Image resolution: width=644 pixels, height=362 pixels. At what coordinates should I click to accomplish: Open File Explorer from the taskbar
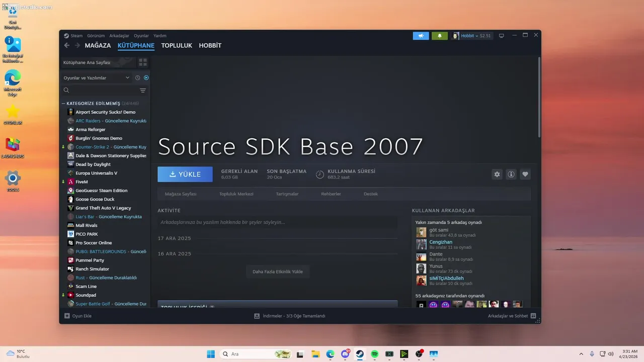tap(315, 354)
